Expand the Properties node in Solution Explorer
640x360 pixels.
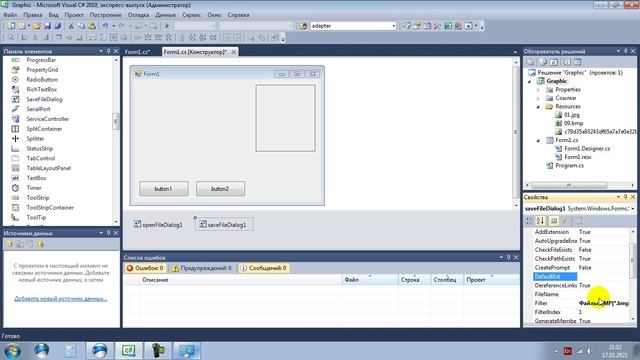tap(538, 90)
